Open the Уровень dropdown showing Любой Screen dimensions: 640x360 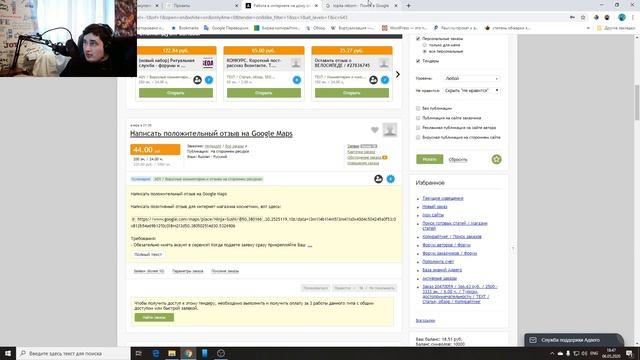point(471,78)
